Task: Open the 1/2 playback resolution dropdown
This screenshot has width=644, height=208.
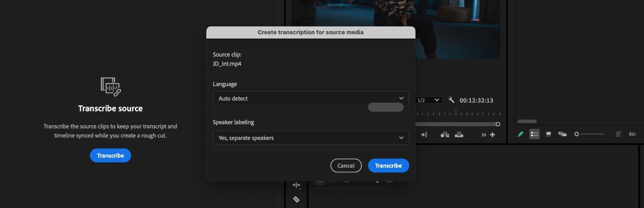Action: click(x=428, y=100)
